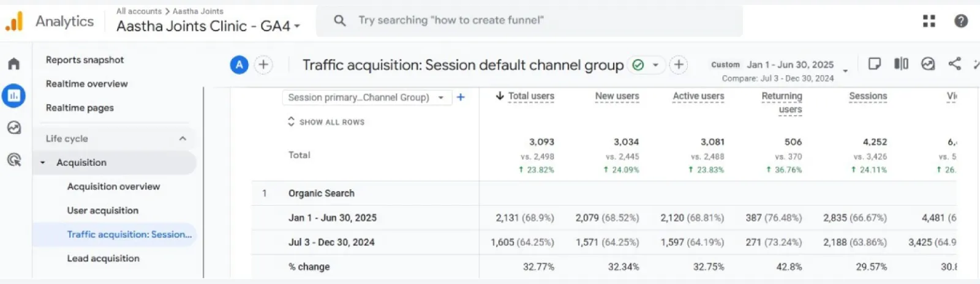Screen dimensions: 980x284
Task: Expand Show All Rows toggle
Action: pyautogui.click(x=326, y=122)
